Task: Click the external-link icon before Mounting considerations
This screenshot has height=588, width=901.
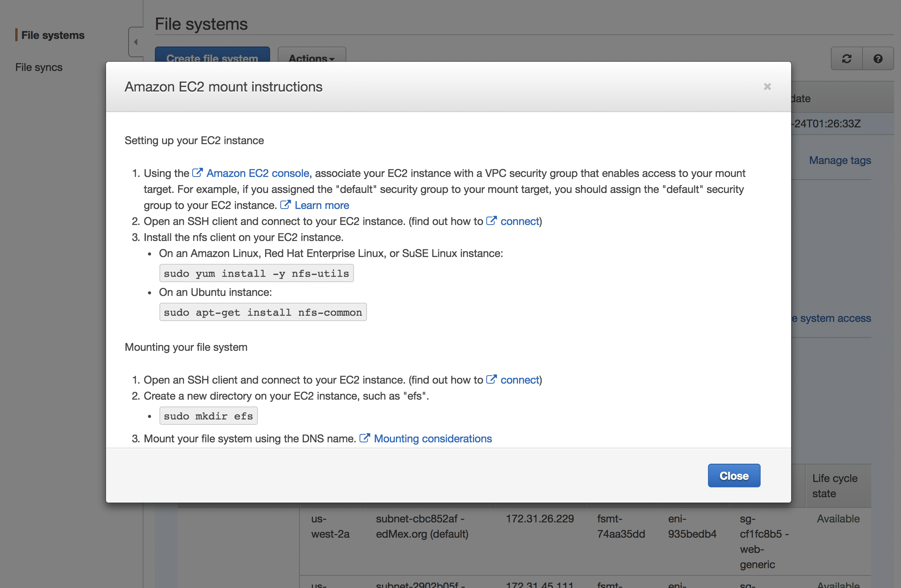Action: (x=365, y=438)
